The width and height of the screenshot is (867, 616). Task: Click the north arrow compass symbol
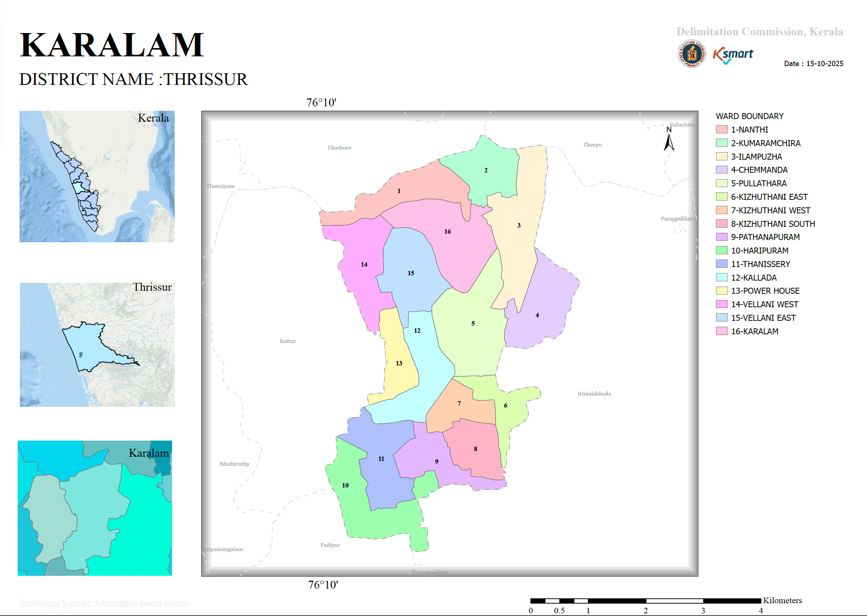tap(669, 139)
